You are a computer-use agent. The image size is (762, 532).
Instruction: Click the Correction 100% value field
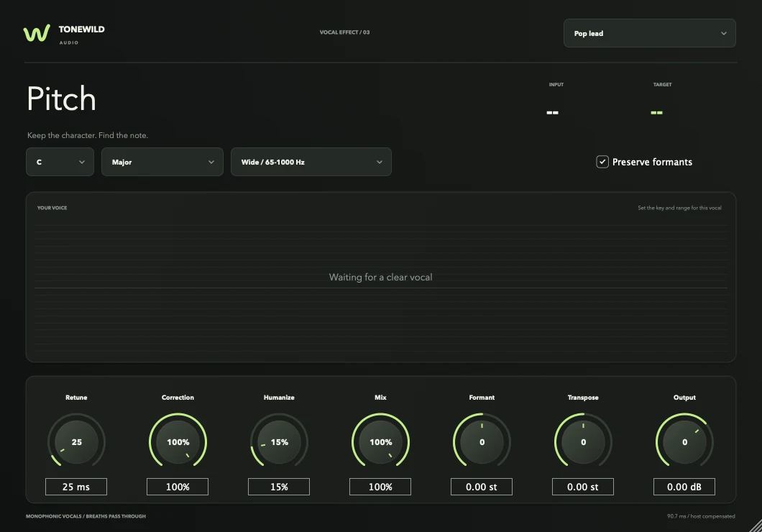coord(178,487)
